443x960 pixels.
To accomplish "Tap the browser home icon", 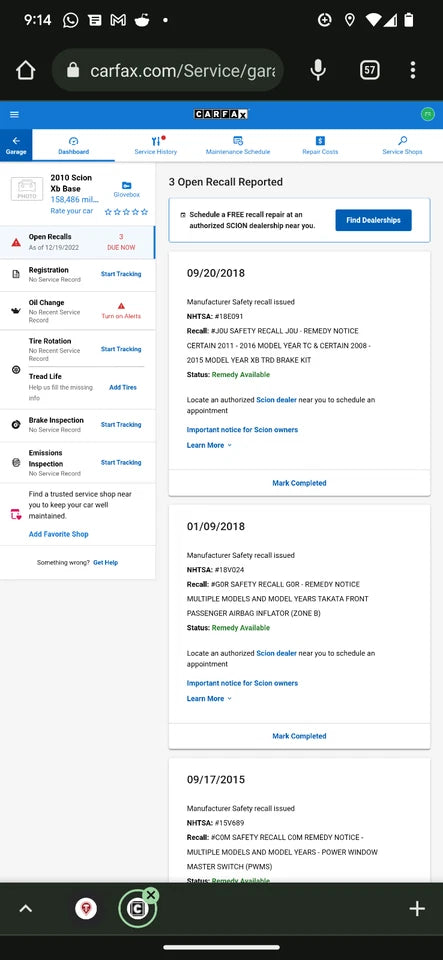I will [25, 70].
